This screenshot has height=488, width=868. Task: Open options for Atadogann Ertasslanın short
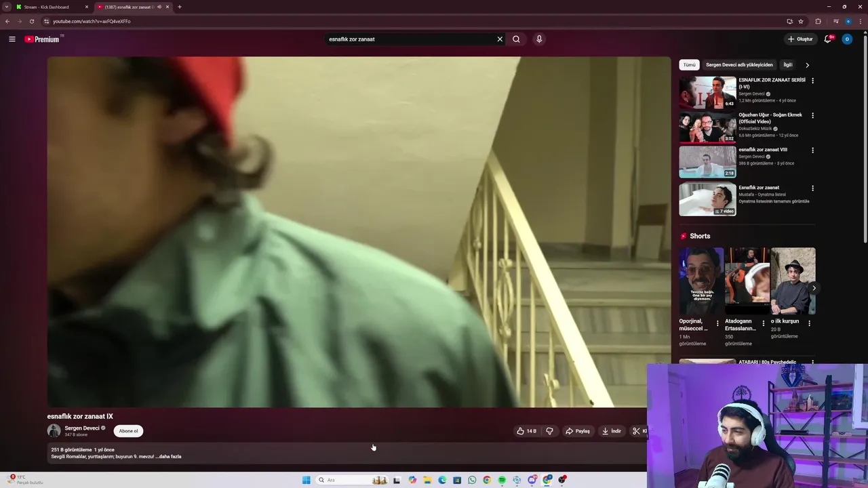pyautogui.click(x=763, y=323)
